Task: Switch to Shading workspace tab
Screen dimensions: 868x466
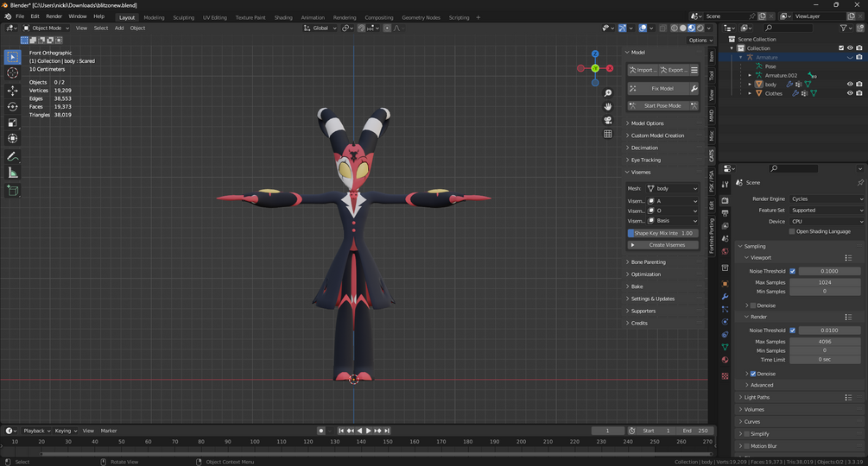Action: [x=283, y=17]
